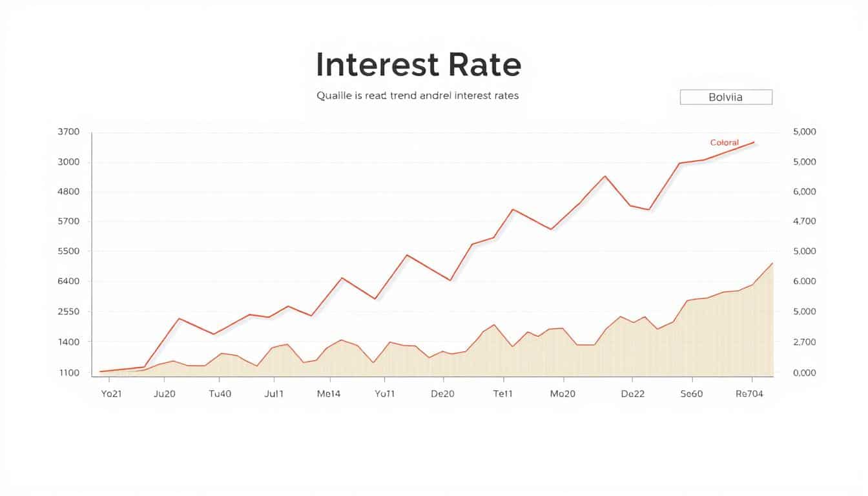Click the Mo20 x-axis label
This screenshot has width=868, height=496.
point(562,393)
